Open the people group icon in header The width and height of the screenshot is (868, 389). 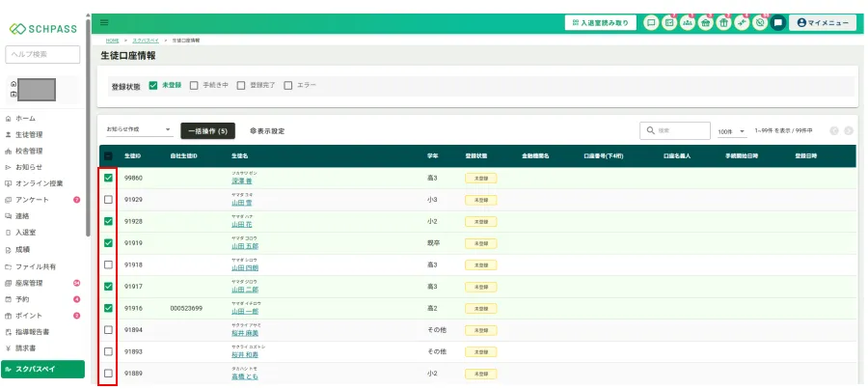pyautogui.click(x=687, y=22)
